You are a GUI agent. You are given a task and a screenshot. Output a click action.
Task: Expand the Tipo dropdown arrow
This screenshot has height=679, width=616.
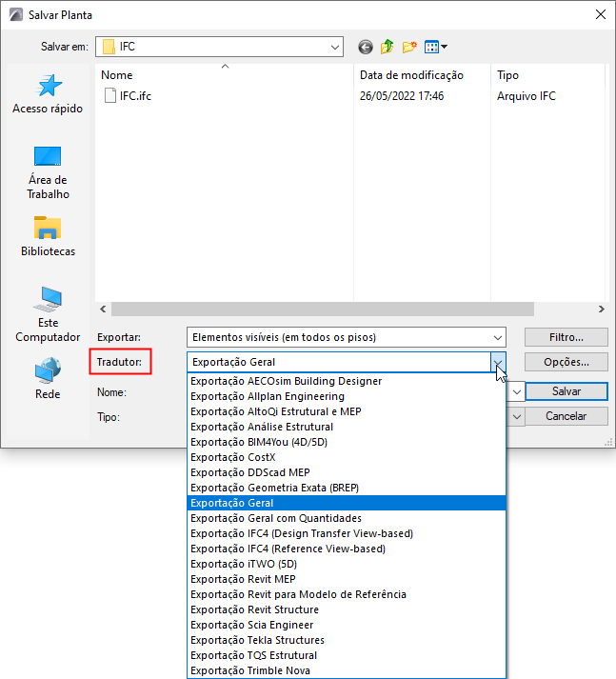pos(516,416)
